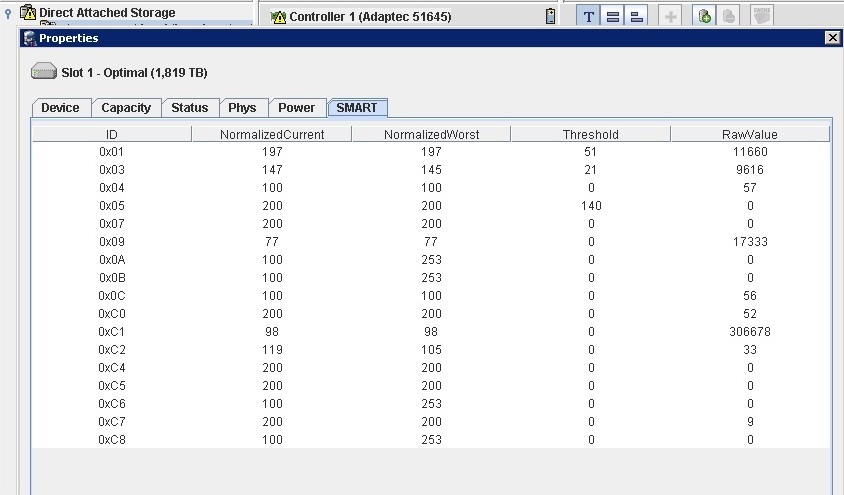
Task: Open the Capacity tab
Action: pyautogui.click(x=126, y=108)
